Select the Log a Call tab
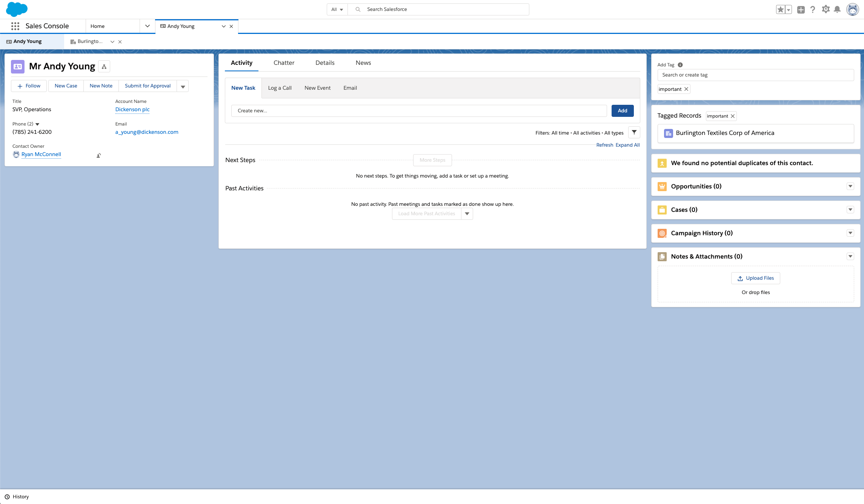 [280, 88]
